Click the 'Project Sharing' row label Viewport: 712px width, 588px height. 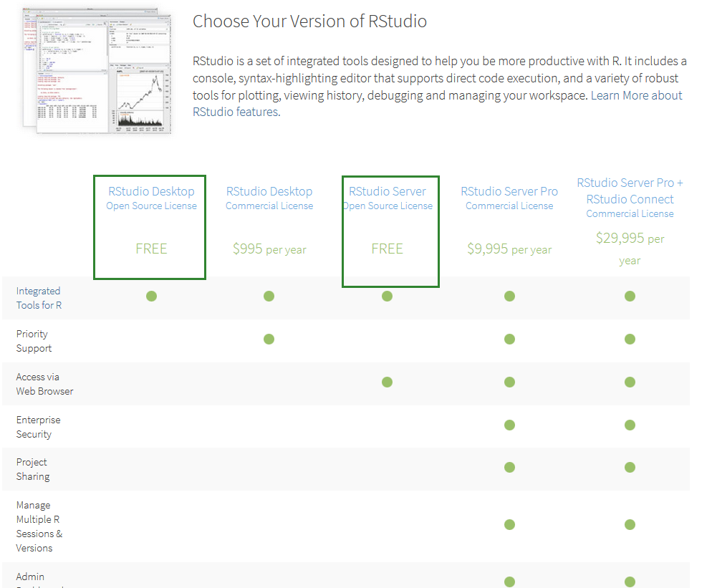33,469
